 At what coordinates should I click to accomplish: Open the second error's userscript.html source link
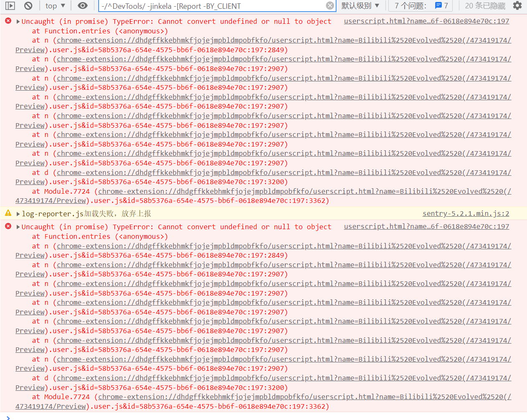pos(426,226)
